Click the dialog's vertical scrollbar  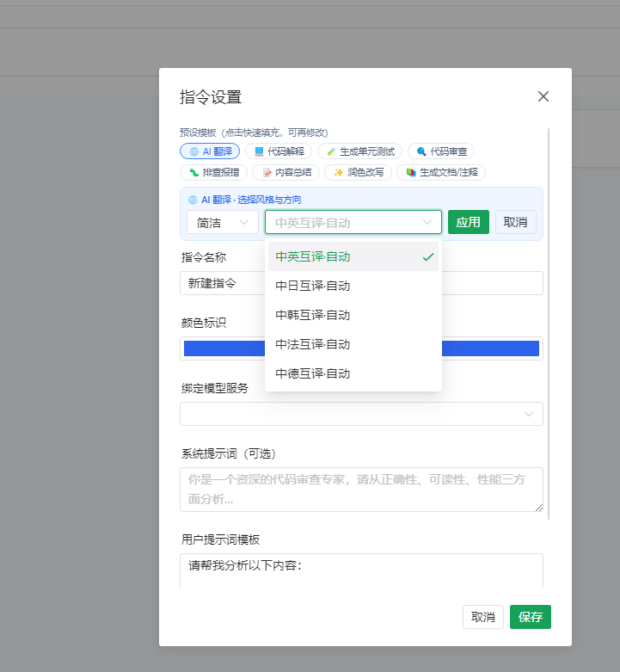(549, 324)
